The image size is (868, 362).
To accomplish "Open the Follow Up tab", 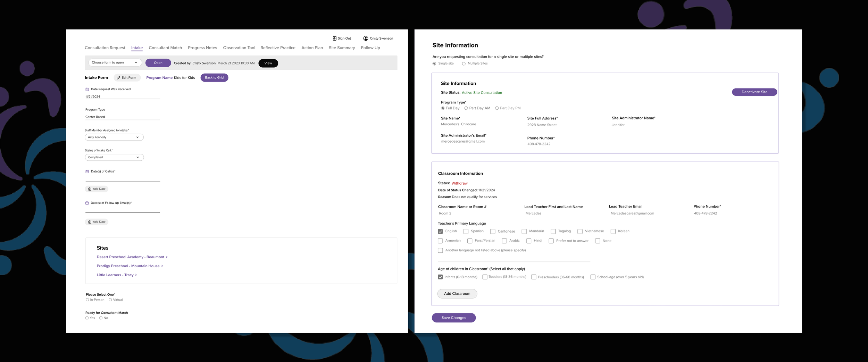I will click(370, 48).
